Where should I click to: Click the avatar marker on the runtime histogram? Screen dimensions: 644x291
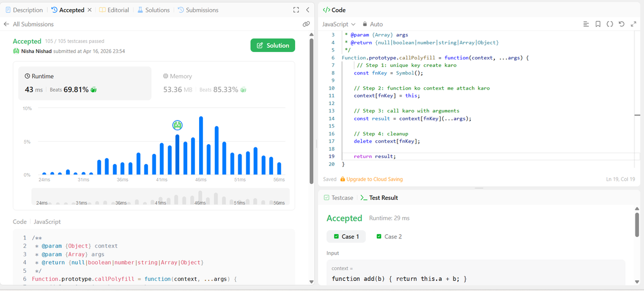pyautogui.click(x=178, y=125)
